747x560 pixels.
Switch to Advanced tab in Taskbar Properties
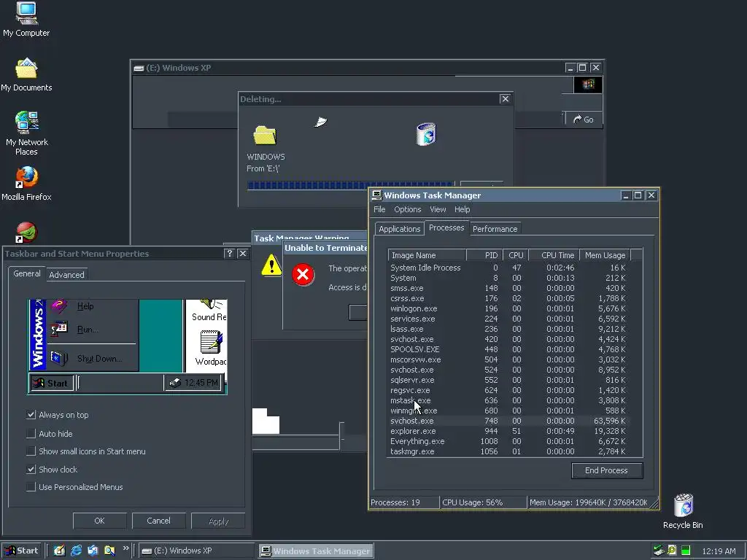pyautogui.click(x=66, y=275)
